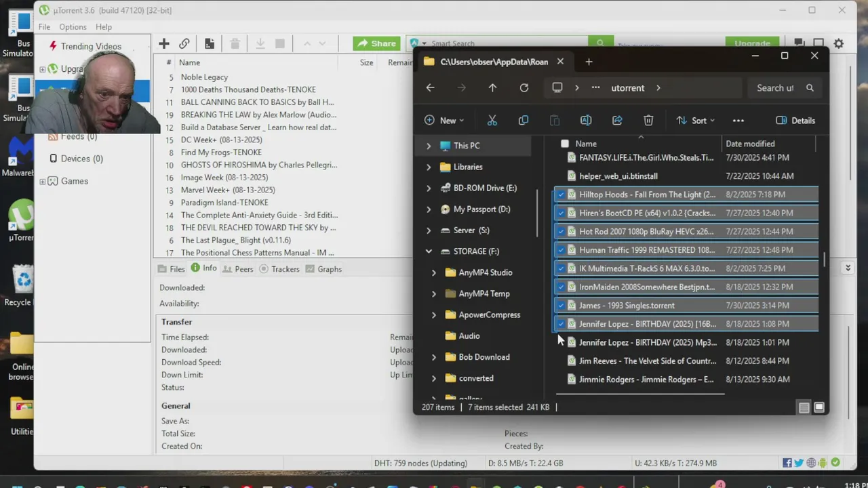868x488 pixels.
Task: Go back with Explorer's back arrow
Action: click(x=430, y=87)
